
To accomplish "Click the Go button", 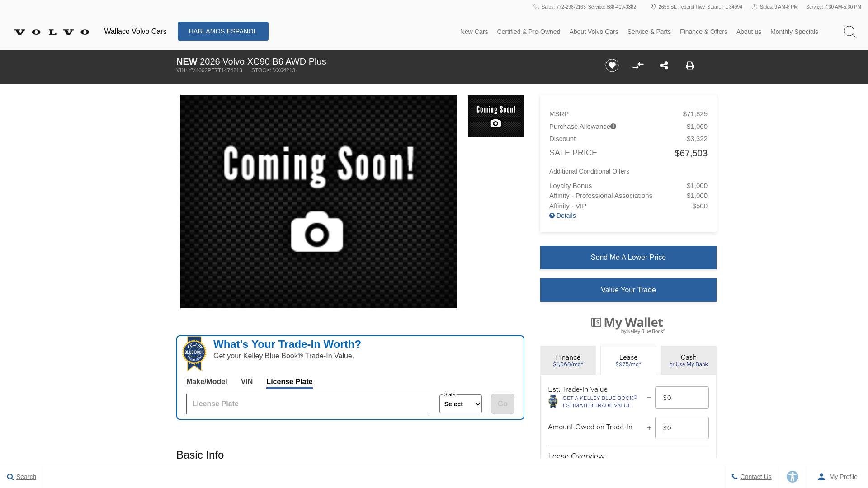I will click(502, 404).
